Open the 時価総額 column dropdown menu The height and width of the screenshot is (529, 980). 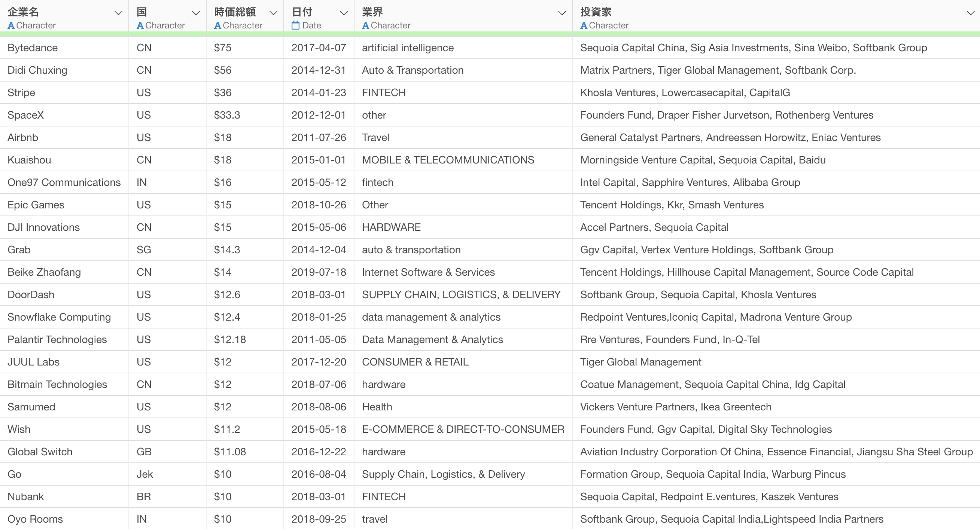click(273, 13)
